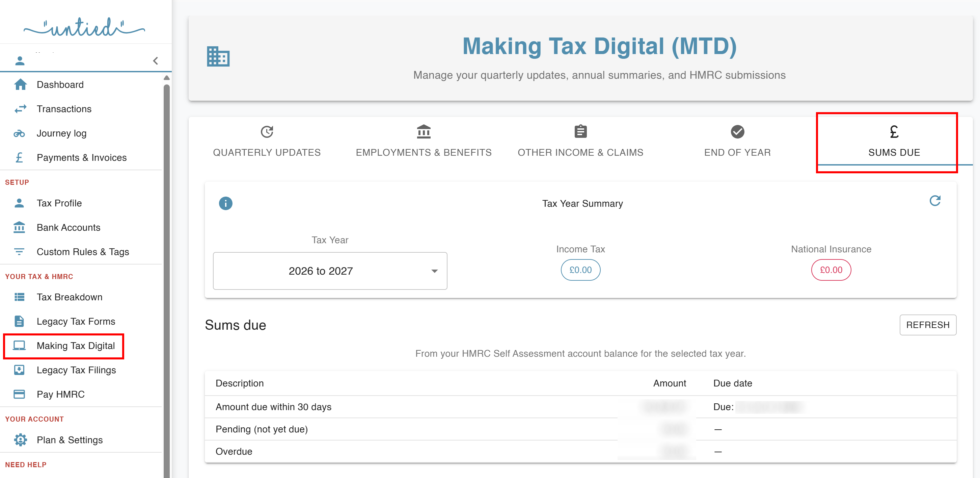Open Pay HMRC
980x478 pixels.
(x=60, y=394)
